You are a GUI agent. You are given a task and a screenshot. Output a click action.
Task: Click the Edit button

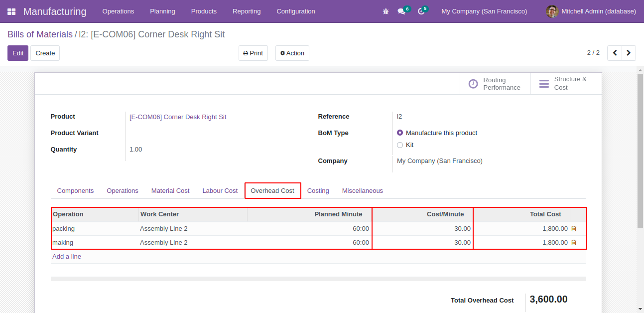(x=18, y=53)
